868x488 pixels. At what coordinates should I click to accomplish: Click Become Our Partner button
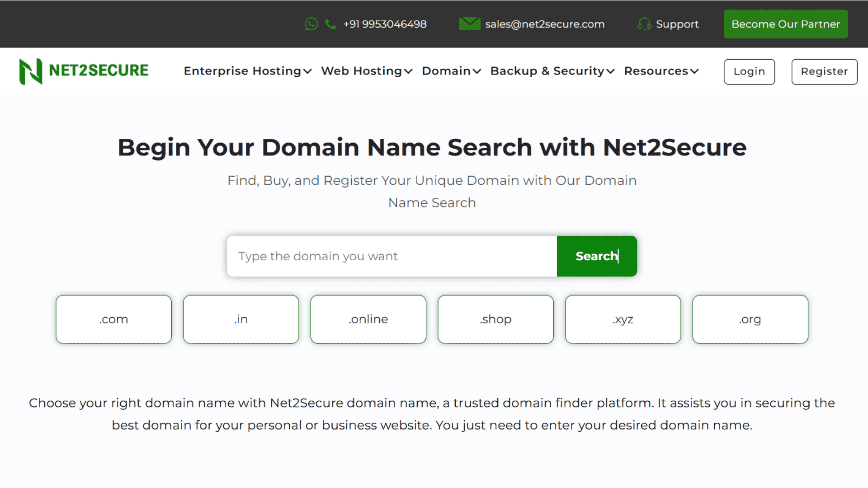click(x=785, y=24)
